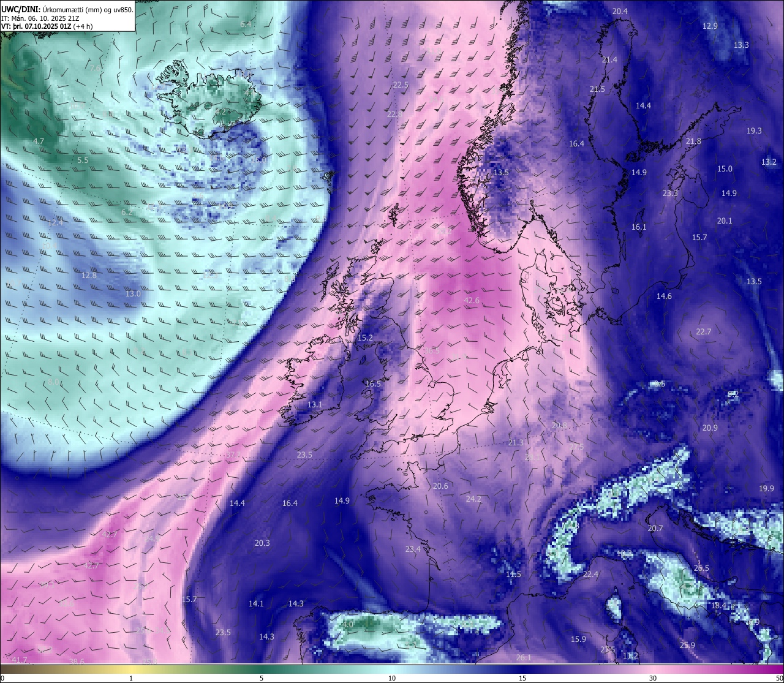
Task: Click the 38.6 value near the bottom-left edge
Action: coord(77,662)
